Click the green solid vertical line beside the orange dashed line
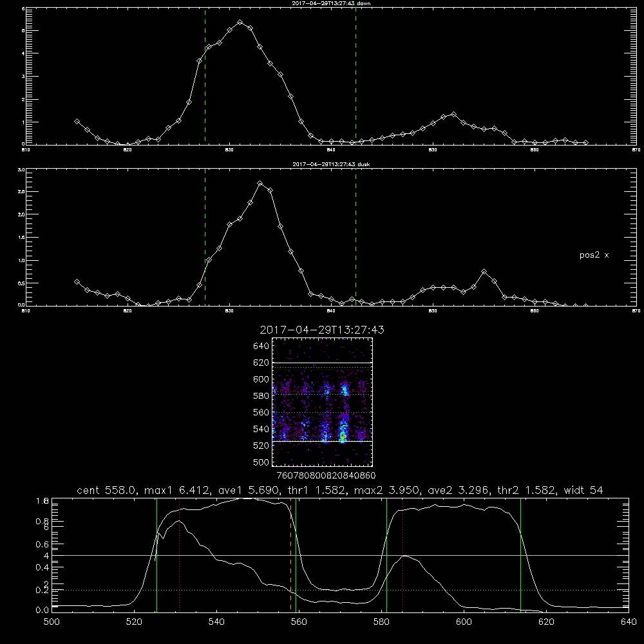Screen dimensions: 644x644 [x=296, y=555]
